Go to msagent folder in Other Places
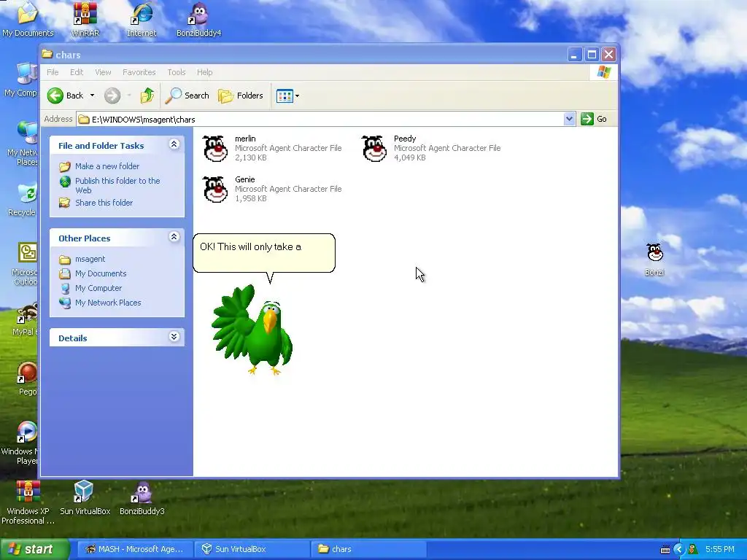The image size is (747, 560). [x=90, y=259]
